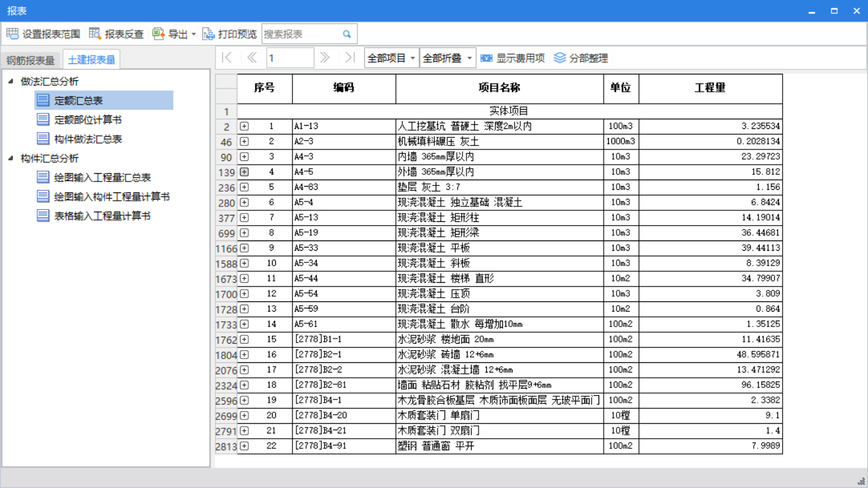Expand row A5-61 散水
This screenshot has width=868, height=488.
coord(244,324)
